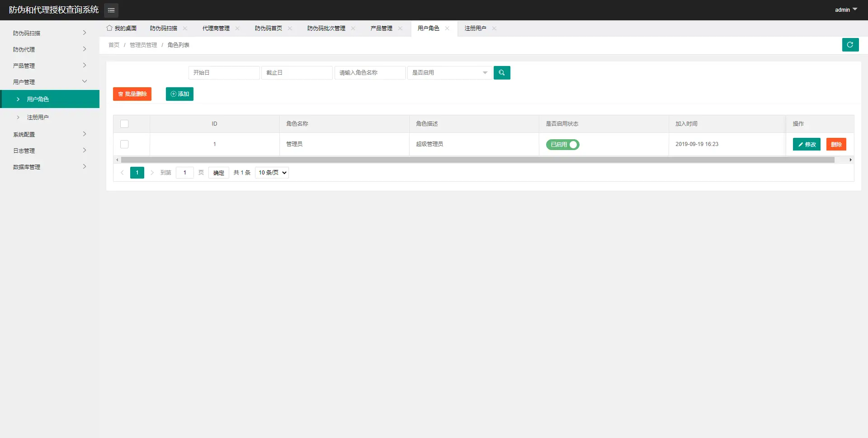Toggle the 已启用 status switch
868x438 pixels.
pos(562,145)
